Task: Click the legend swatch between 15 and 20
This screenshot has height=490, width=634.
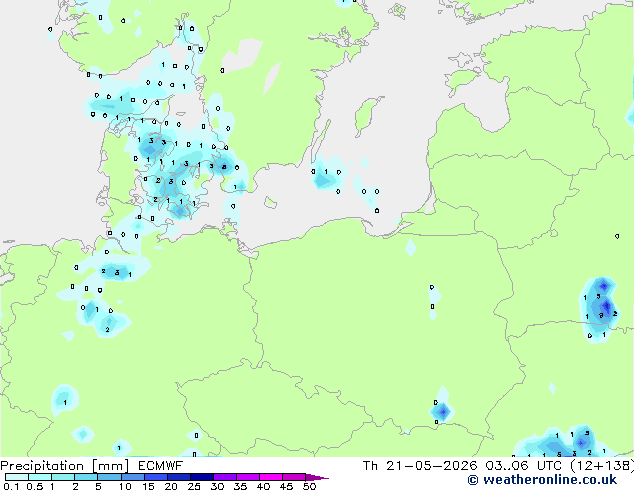Action: 155,477
